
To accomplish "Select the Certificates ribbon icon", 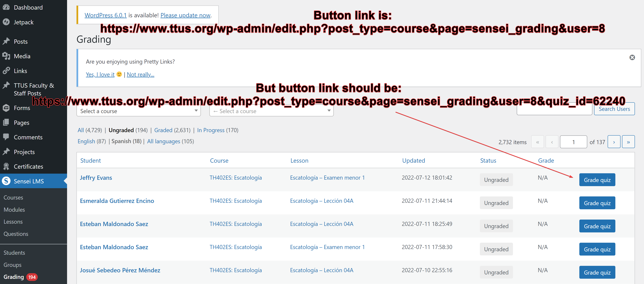I will [6, 166].
